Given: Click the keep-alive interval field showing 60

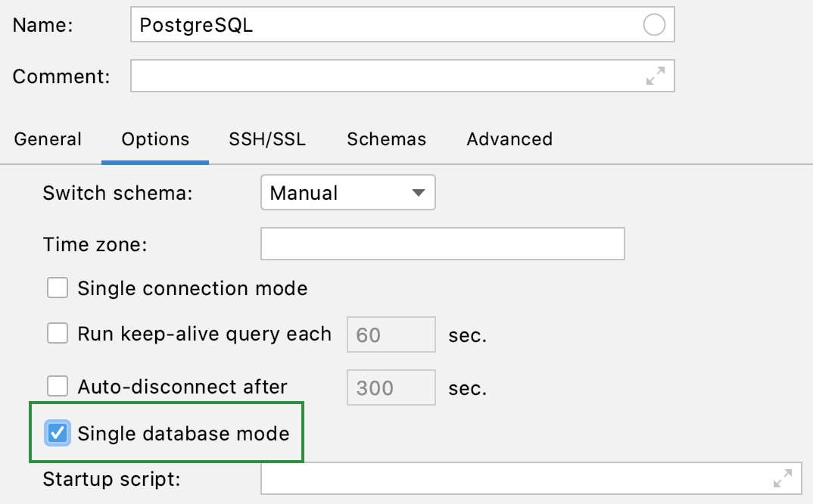Looking at the screenshot, I should (x=391, y=334).
